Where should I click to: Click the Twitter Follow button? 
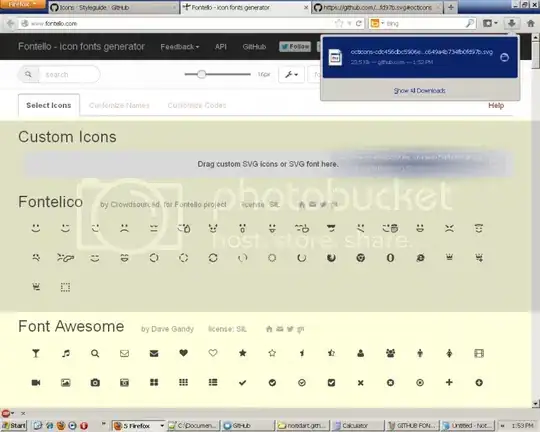coord(295,47)
